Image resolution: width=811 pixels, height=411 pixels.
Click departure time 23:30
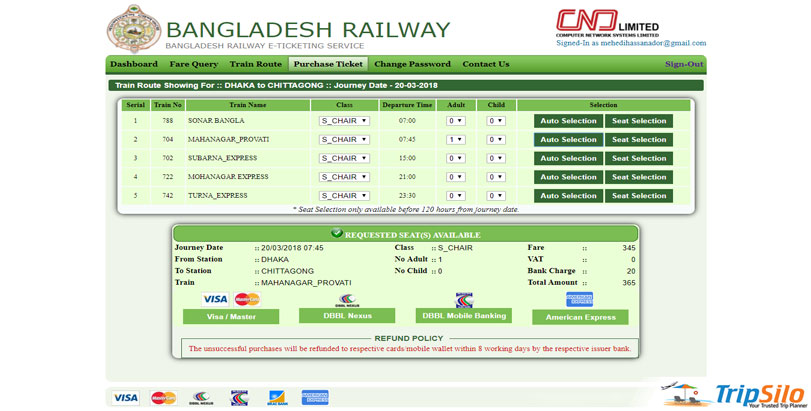point(407,195)
